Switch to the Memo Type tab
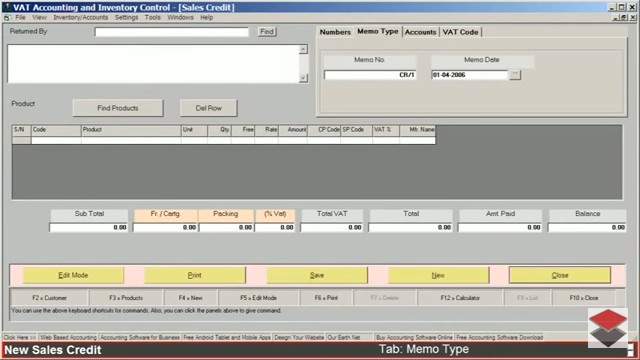This screenshot has width=640, height=360. coord(378,31)
